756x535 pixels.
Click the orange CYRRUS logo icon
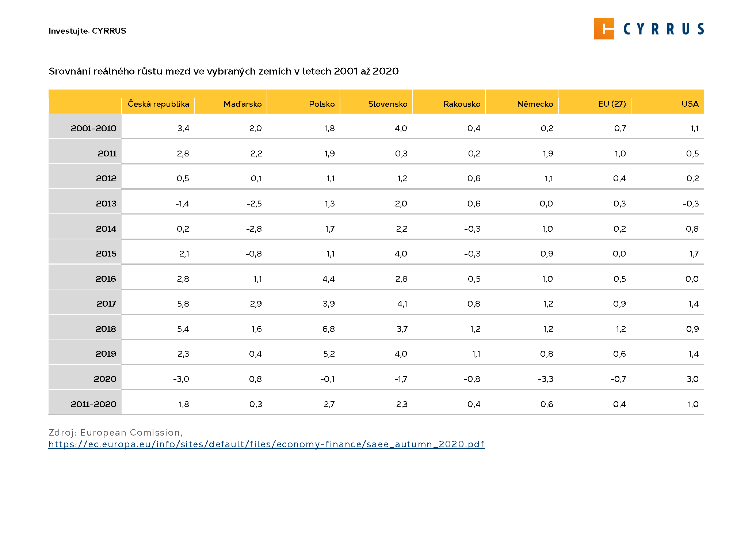(x=604, y=29)
